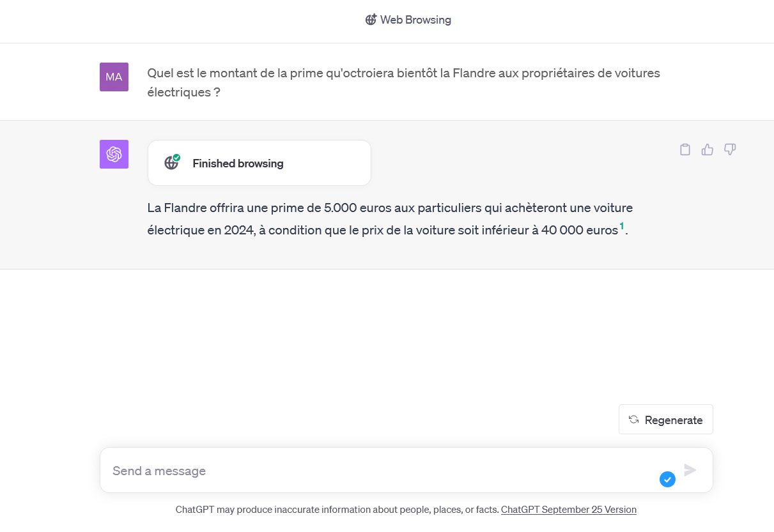The image size is (774, 532).
Task: Click the circular arrows icon on Regenerate
Action: tap(633, 420)
